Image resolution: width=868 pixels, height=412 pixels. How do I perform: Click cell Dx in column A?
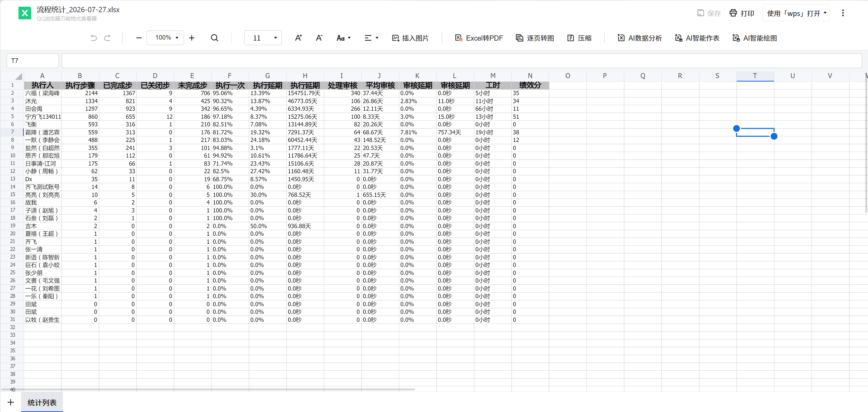42,179
